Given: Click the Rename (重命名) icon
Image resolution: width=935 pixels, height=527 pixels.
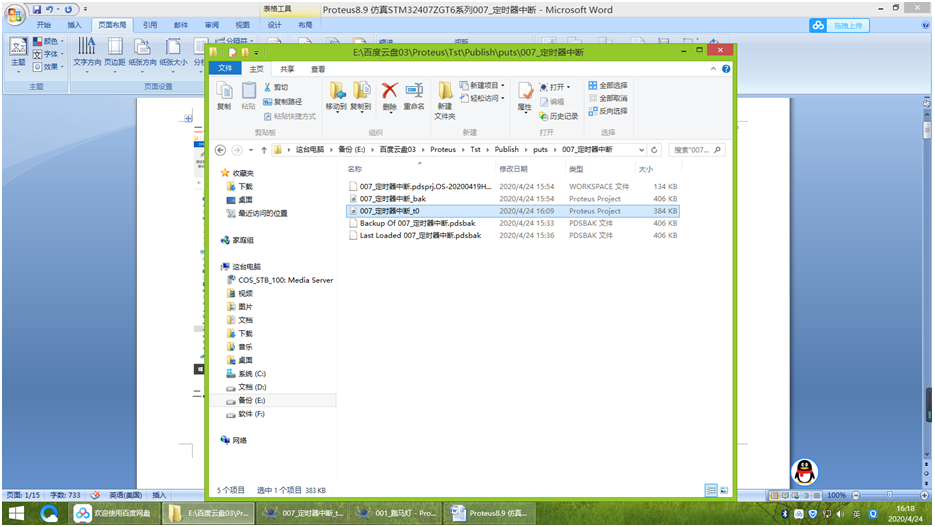Looking at the screenshot, I should 414,91.
